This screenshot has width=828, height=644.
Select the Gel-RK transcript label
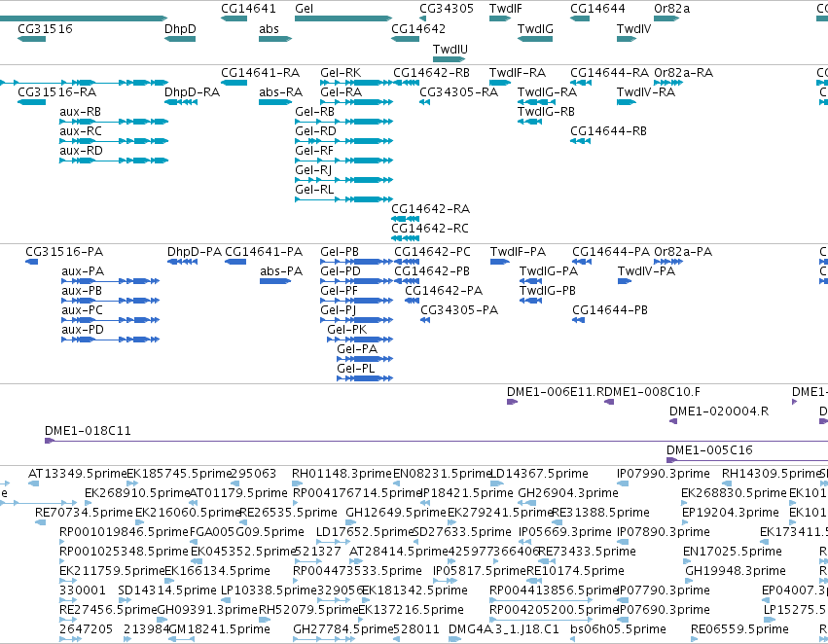pos(341,72)
